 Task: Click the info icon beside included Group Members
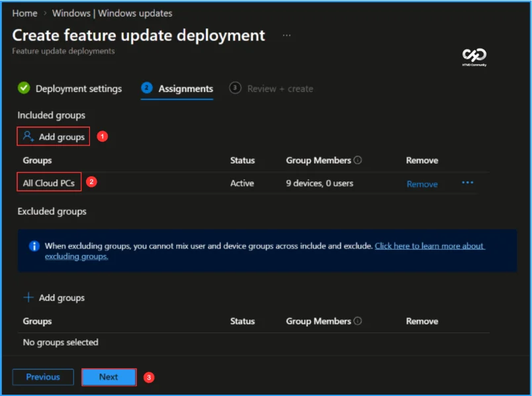pos(357,160)
